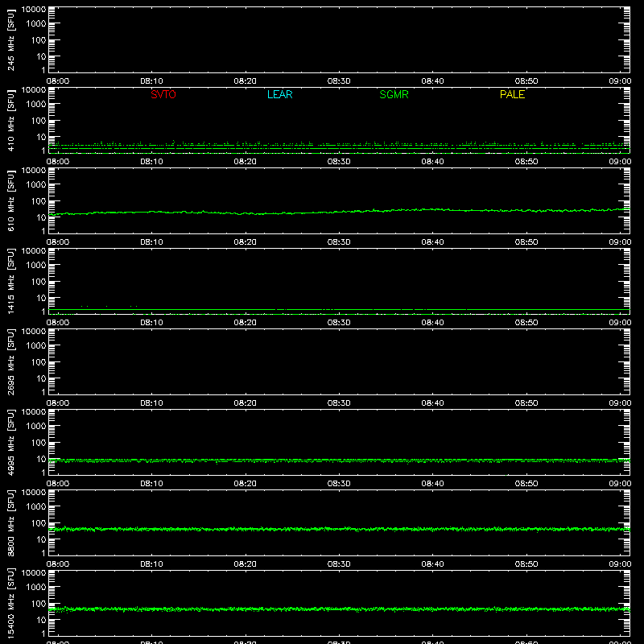Click the green SGMR station label

pyautogui.click(x=394, y=94)
